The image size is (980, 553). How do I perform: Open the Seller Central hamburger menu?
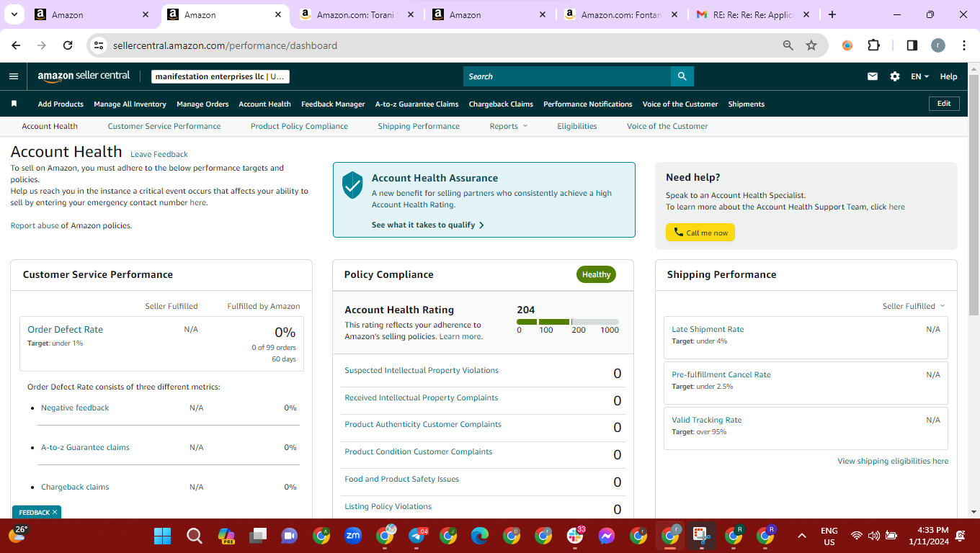point(14,76)
